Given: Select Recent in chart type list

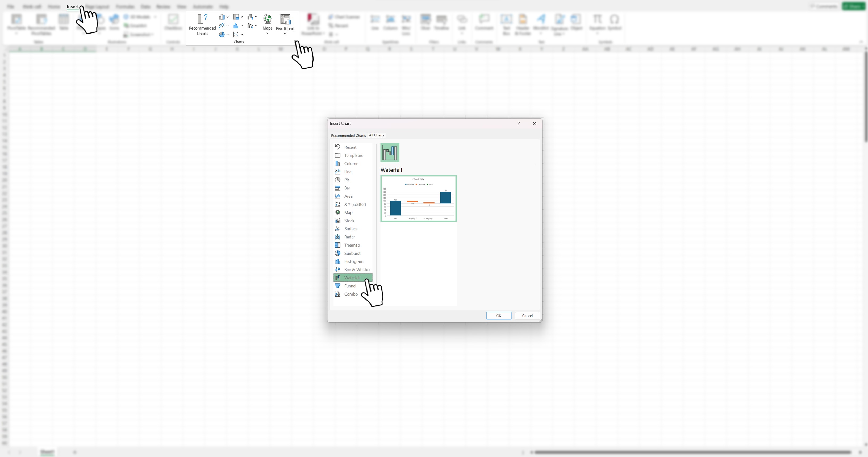Looking at the screenshot, I should 353,147.
